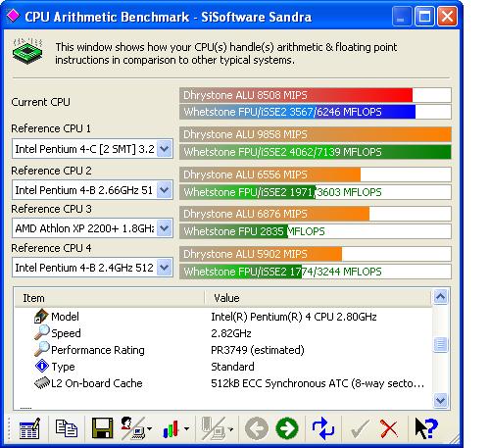490x448 pixels.
Task: Click the 'Current CPU' label
Action: (x=40, y=102)
